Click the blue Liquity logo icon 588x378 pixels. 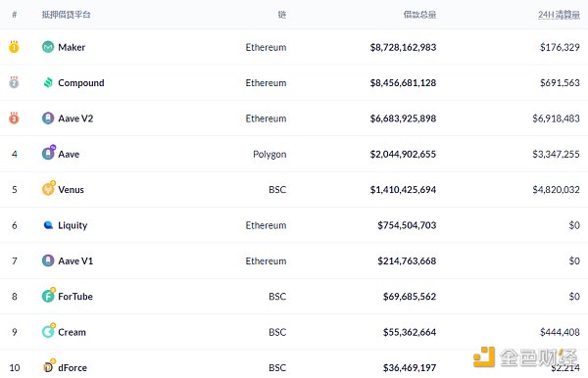pos(48,225)
